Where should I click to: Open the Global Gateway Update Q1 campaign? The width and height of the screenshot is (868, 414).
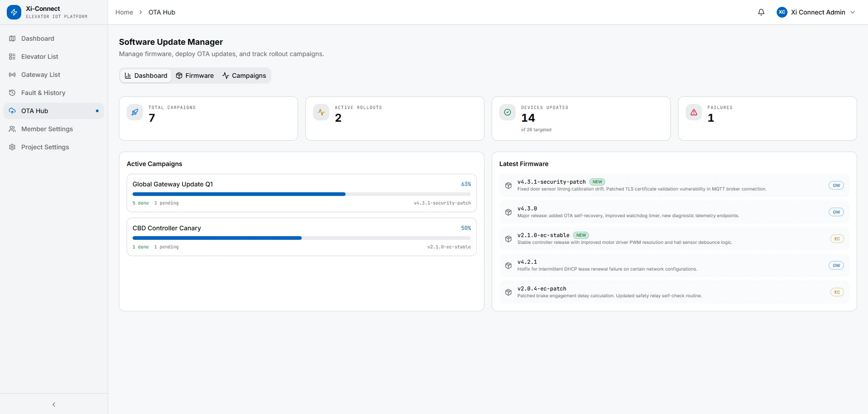click(x=173, y=184)
